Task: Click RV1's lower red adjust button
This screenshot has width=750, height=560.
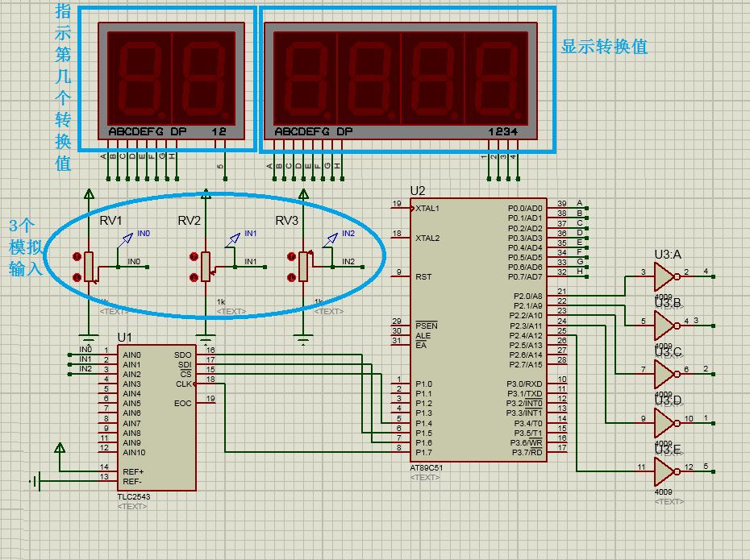Action: [77, 277]
